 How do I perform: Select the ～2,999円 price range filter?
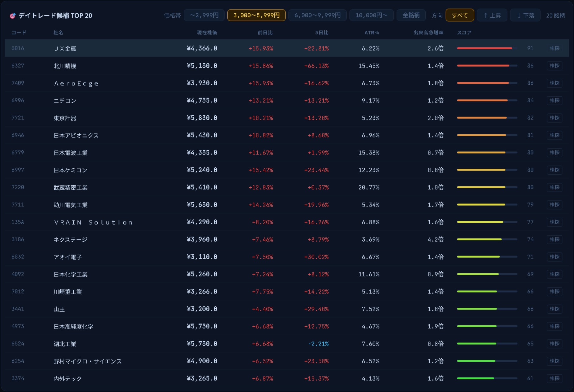point(204,15)
